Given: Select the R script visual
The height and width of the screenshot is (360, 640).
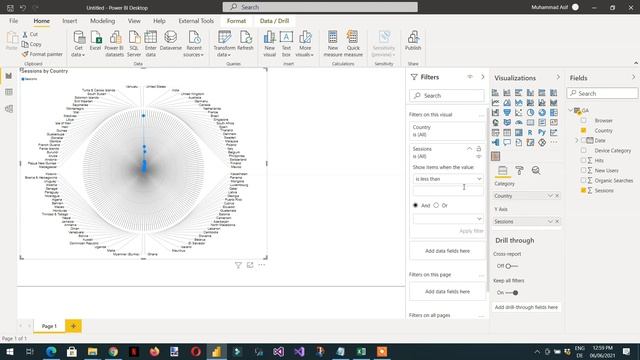Looking at the screenshot, I should click(530, 132).
